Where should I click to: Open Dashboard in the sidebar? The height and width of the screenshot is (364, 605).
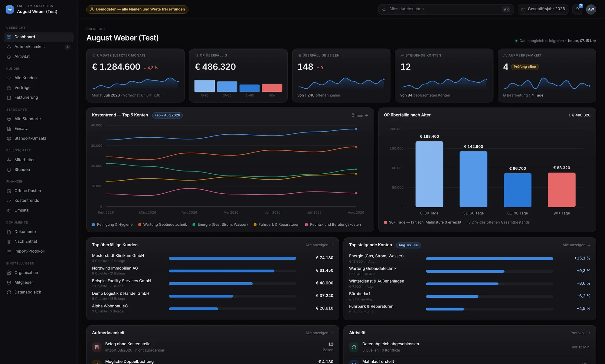coord(38,37)
